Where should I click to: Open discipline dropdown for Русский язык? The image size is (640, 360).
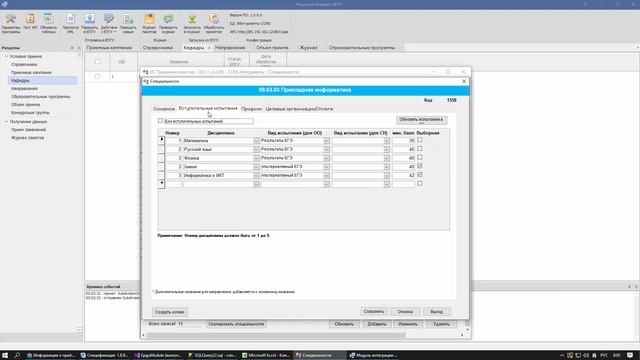256,149
